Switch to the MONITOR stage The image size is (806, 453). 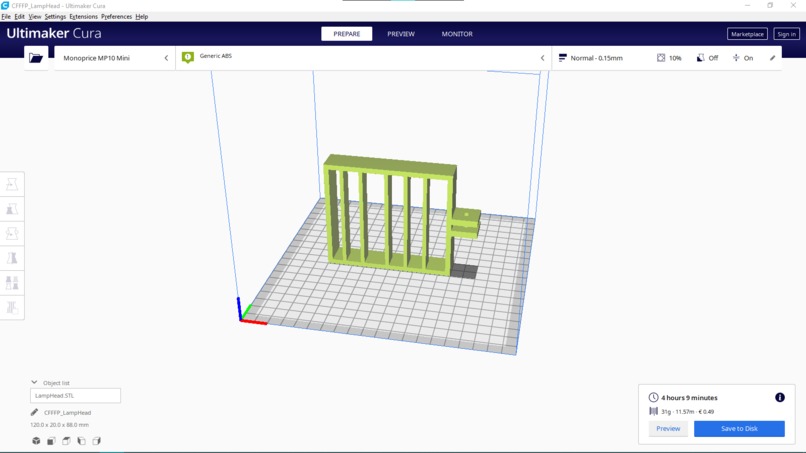[x=457, y=34]
